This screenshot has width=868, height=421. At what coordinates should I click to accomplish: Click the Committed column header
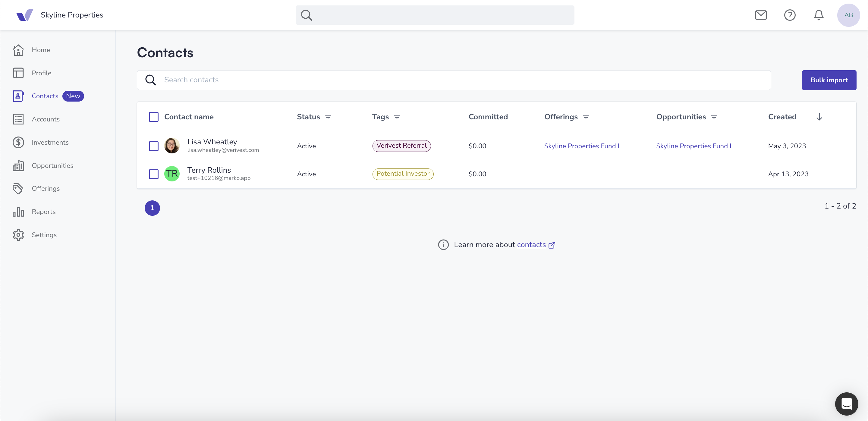coord(488,117)
